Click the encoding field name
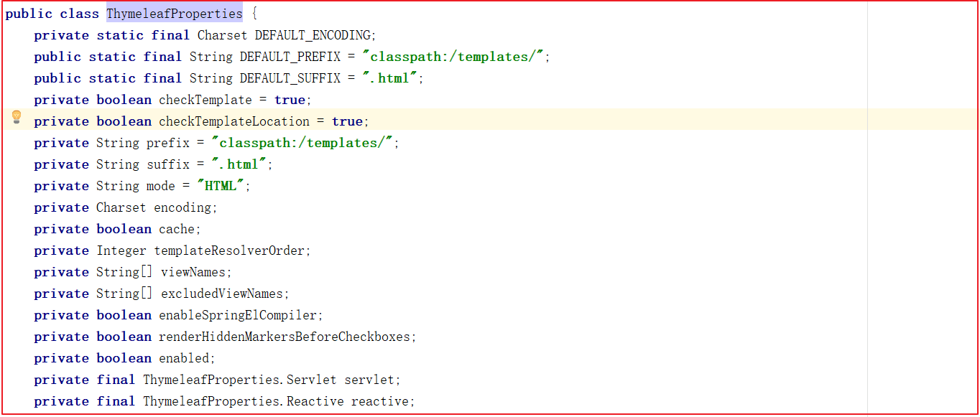The image size is (980, 417). pos(183,207)
